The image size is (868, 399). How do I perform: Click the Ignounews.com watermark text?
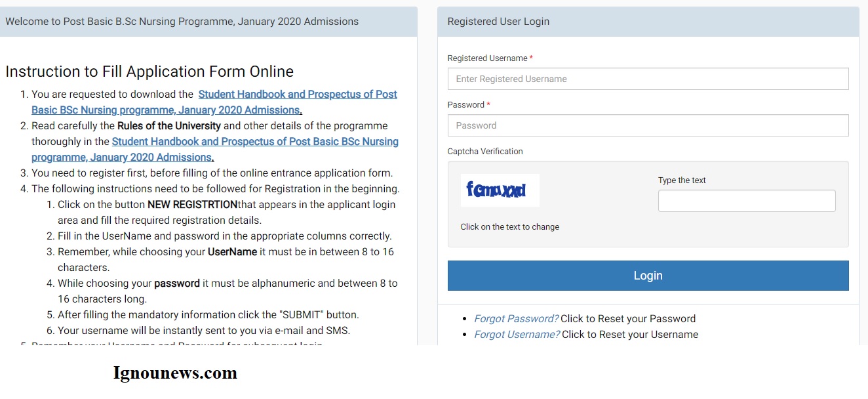tap(175, 373)
